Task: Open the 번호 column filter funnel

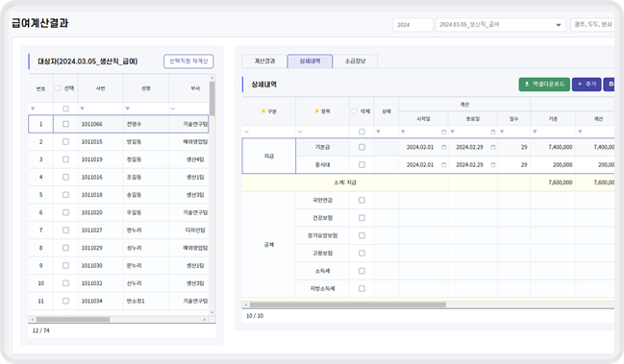Action: click(x=33, y=109)
